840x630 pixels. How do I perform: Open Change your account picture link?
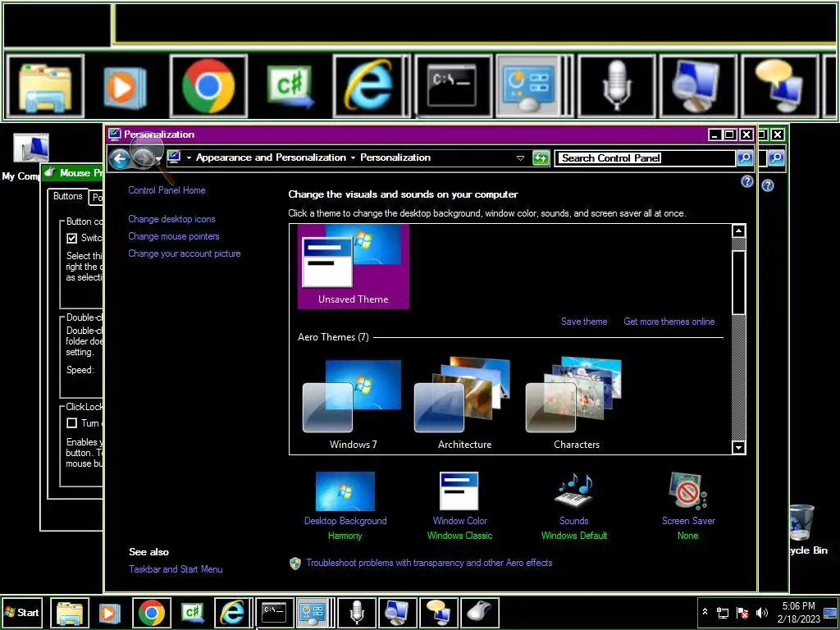185,253
